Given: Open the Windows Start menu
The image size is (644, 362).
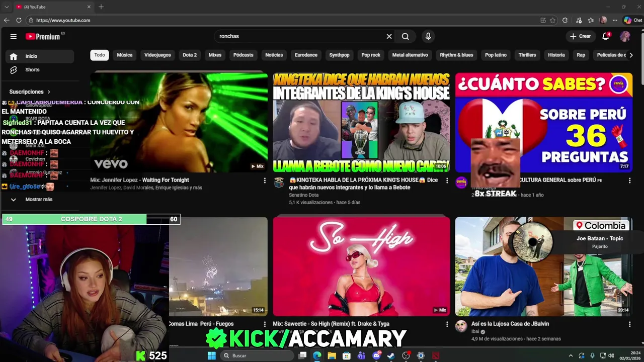Looking at the screenshot, I should point(212,355).
